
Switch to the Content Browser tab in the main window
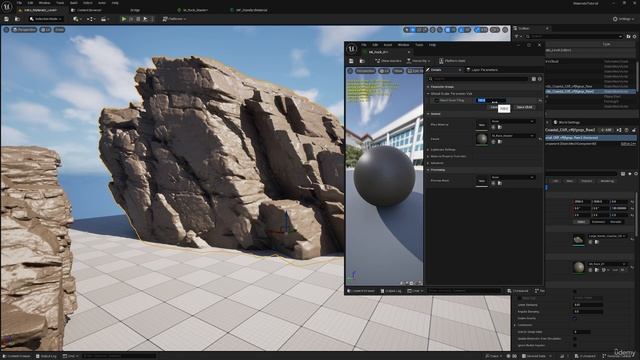(87, 10)
